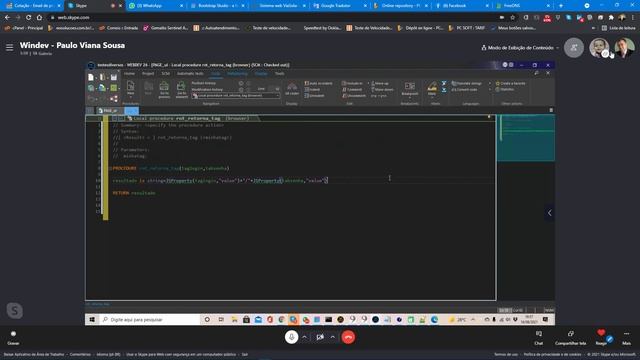Click the Save icon in WEBDEV quick toolbar
Viewport: 640px width, 360px height.
(x=114, y=77)
